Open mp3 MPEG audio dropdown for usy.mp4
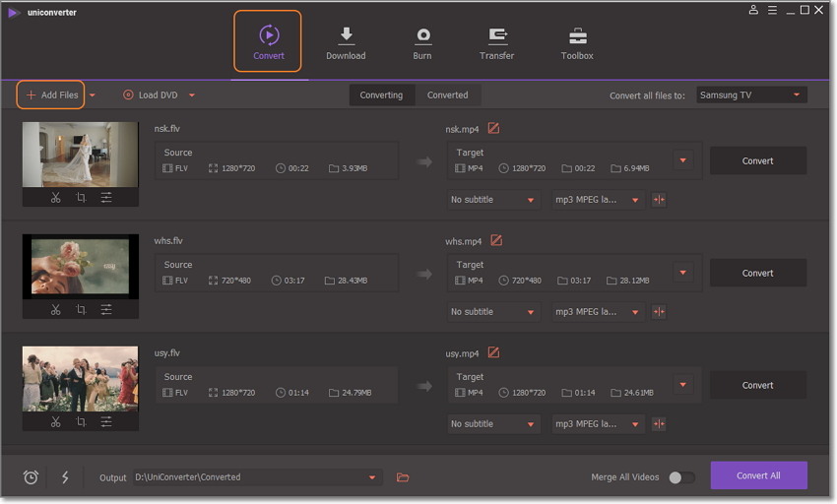Screen dimensions: 837x504 click(598, 424)
